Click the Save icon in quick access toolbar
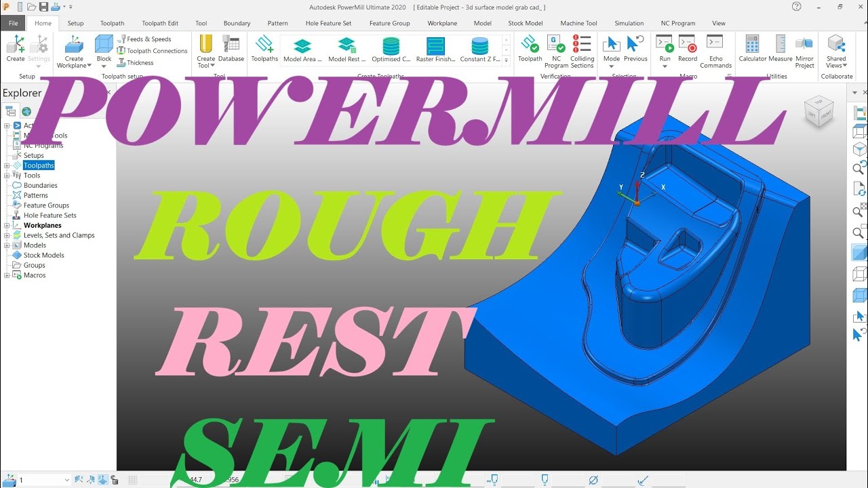The image size is (868, 488). pos(43,7)
